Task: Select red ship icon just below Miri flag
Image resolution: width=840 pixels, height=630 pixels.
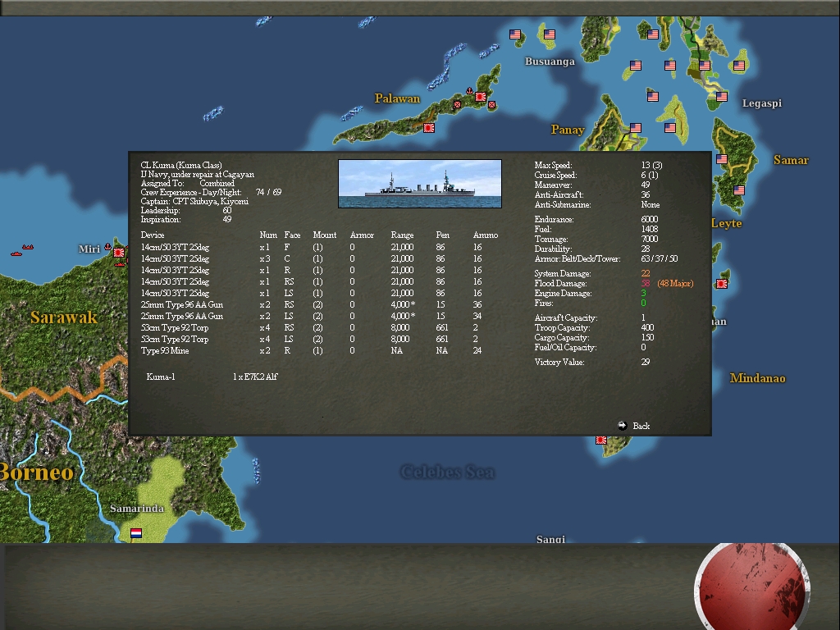Action: point(120,263)
